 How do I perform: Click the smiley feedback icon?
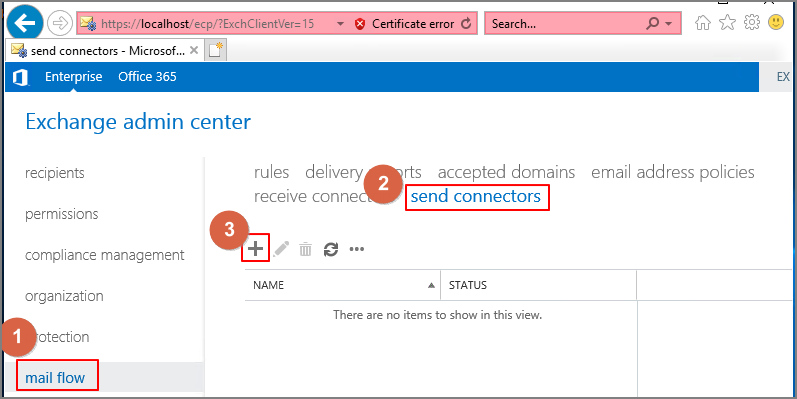(x=776, y=22)
